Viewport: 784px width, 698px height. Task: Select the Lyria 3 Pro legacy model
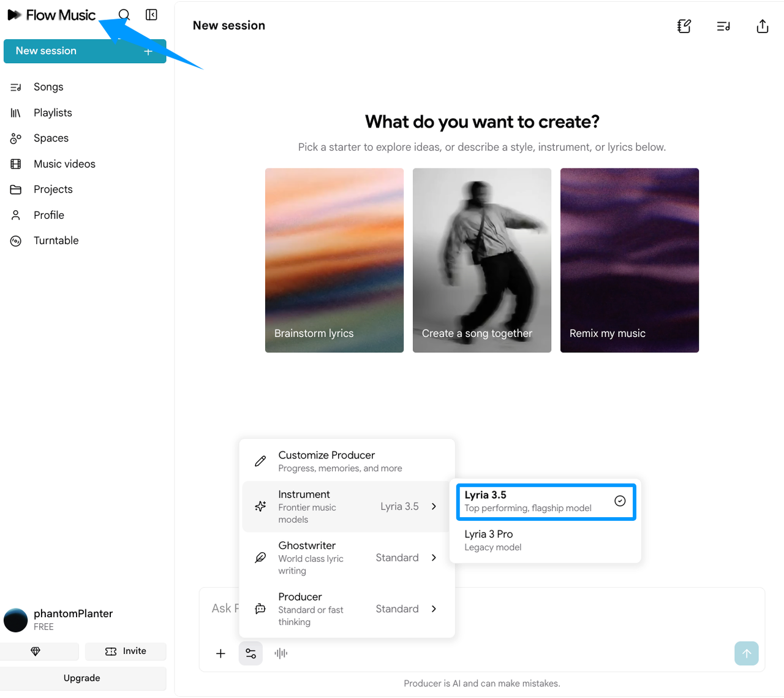click(x=546, y=541)
